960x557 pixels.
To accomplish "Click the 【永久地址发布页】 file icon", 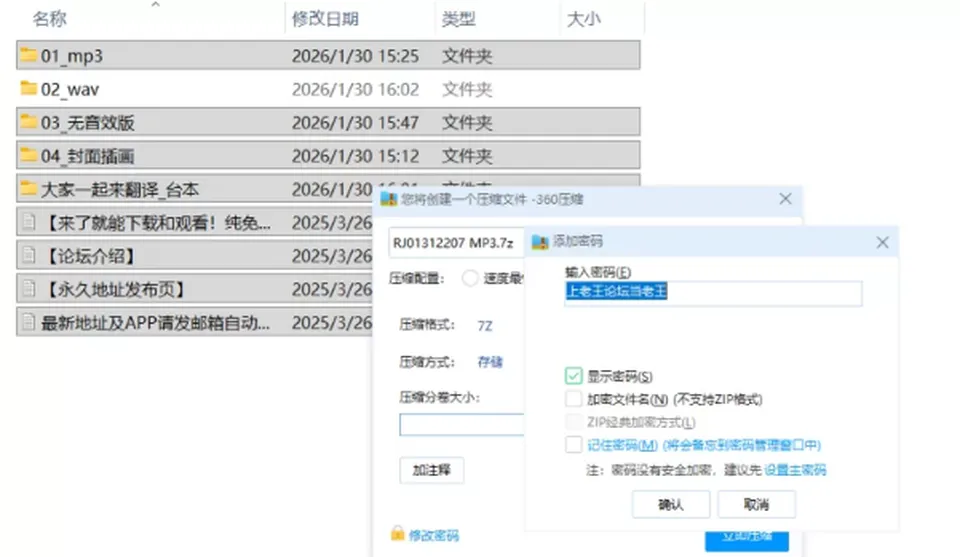I will (28, 288).
